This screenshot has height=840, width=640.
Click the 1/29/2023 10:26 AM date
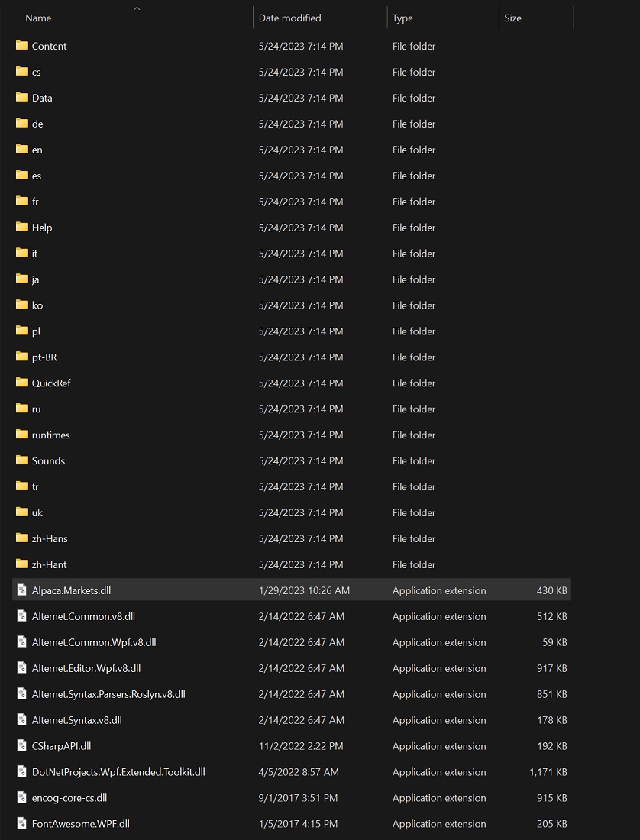tap(304, 590)
